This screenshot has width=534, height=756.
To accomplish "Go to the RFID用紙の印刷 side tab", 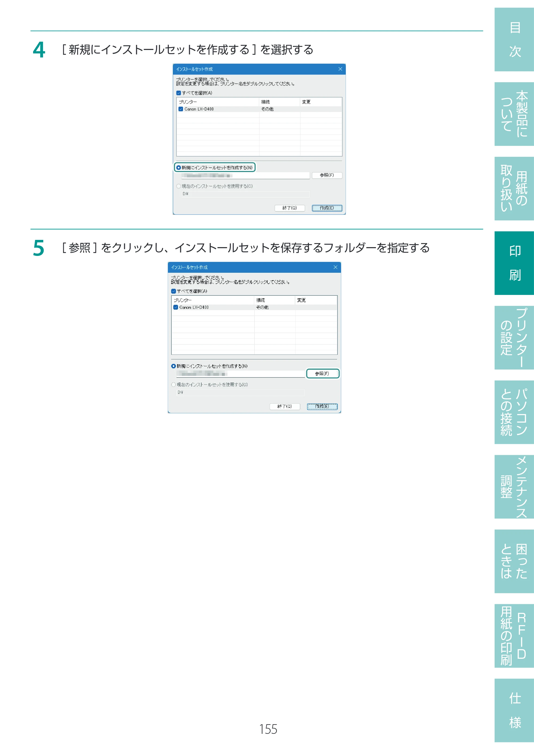I will (514, 636).
